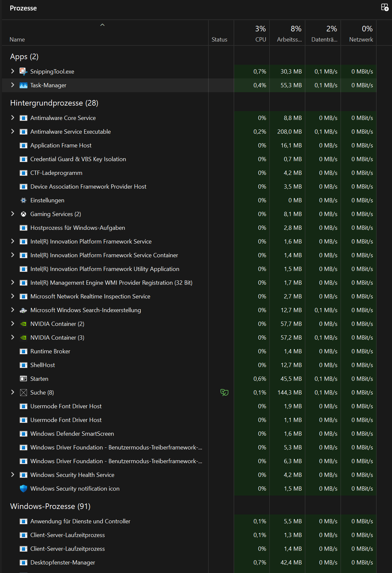Viewport: 392px width, 573px height.
Task: Click Windows Security notification shield icon
Action: click(23, 489)
